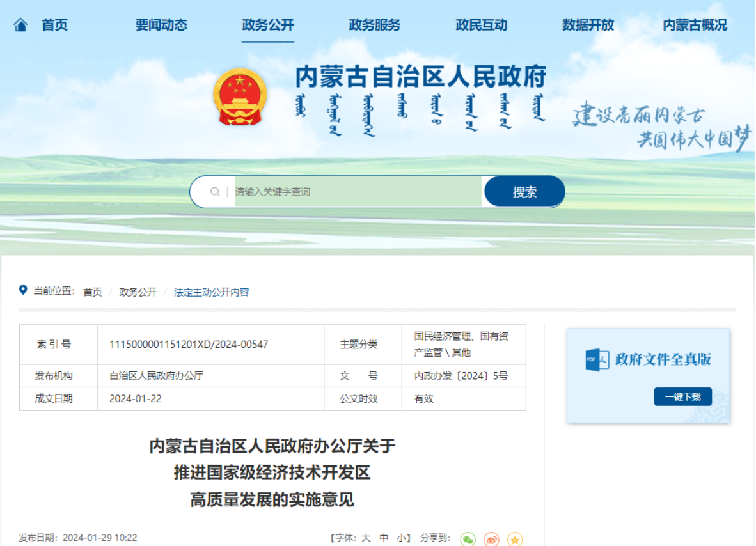756x546 pixels.
Task: Click the 有效 validity cell
Action: (x=424, y=399)
